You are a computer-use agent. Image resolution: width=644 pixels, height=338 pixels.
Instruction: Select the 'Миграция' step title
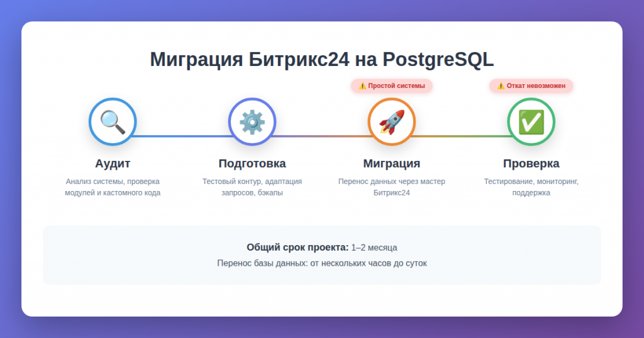click(391, 163)
